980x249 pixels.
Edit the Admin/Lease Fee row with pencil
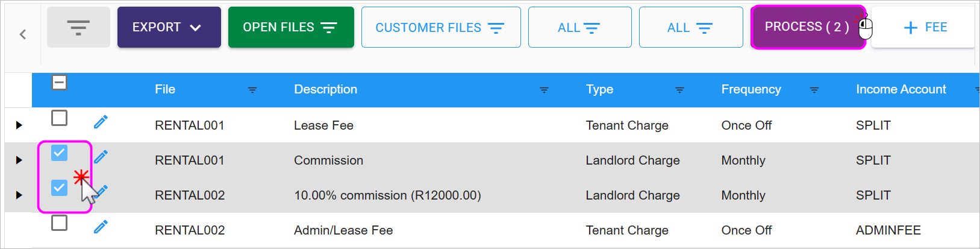[101, 227]
